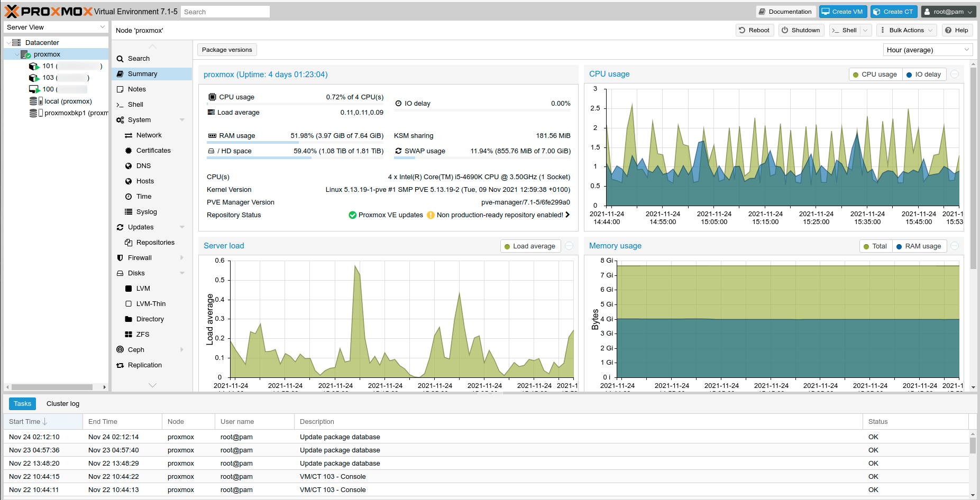
Task: Open Shell dropdown arrow in toolbar
Action: coord(866,30)
